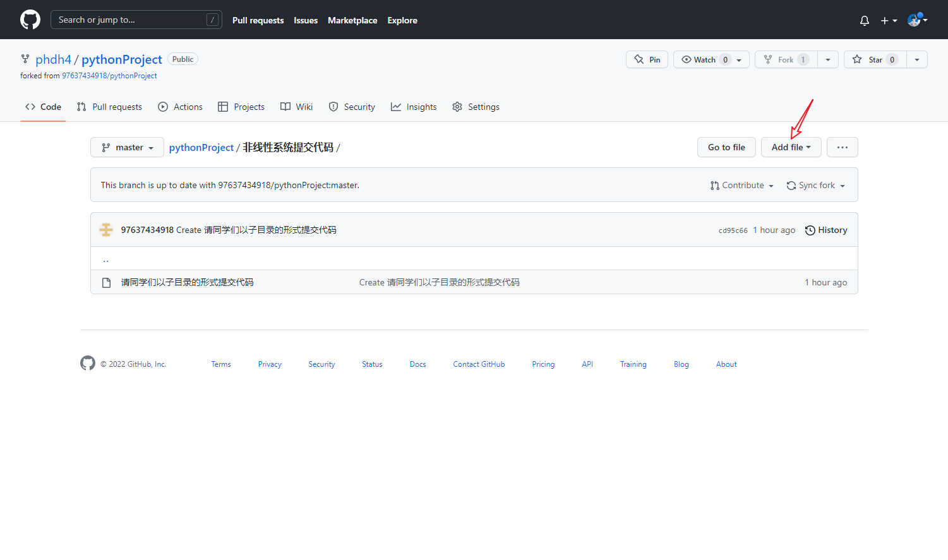Image resolution: width=948 pixels, height=560 pixels.
Task: Switch to the repository Pull requests tab
Action: pyautogui.click(x=109, y=107)
